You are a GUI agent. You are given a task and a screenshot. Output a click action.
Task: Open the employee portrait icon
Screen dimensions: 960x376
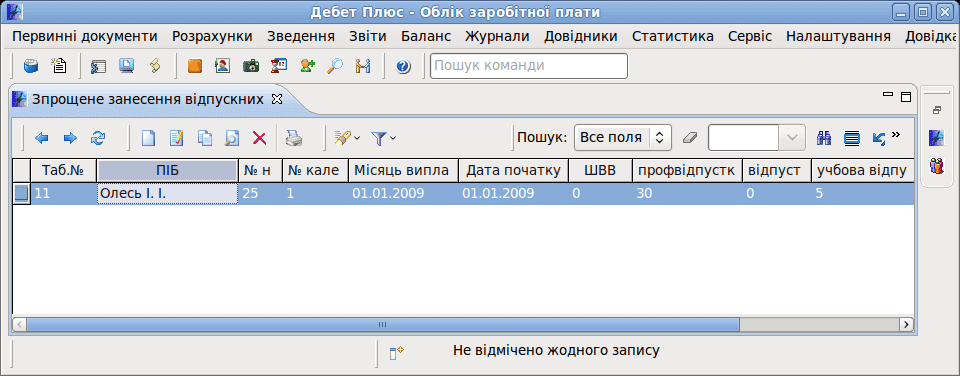[223, 66]
